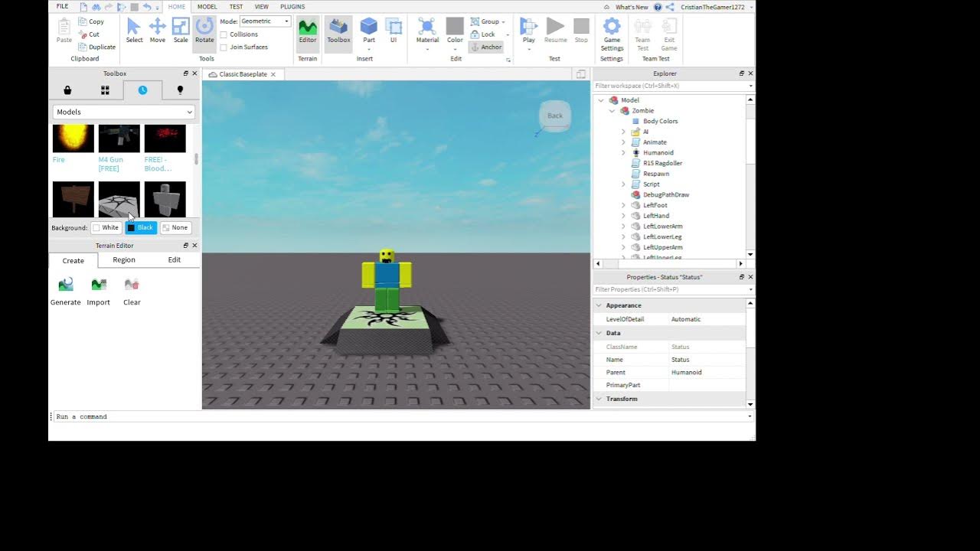Collapse the Zombie tree node
Screen dimensions: 980x551
pyautogui.click(x=612, y=111)
